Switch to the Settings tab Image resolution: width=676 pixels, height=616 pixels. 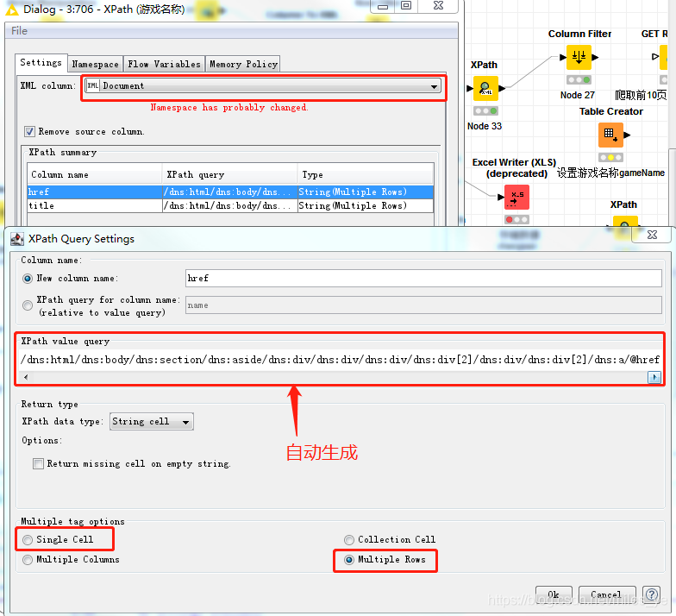(x=41, y=63)
